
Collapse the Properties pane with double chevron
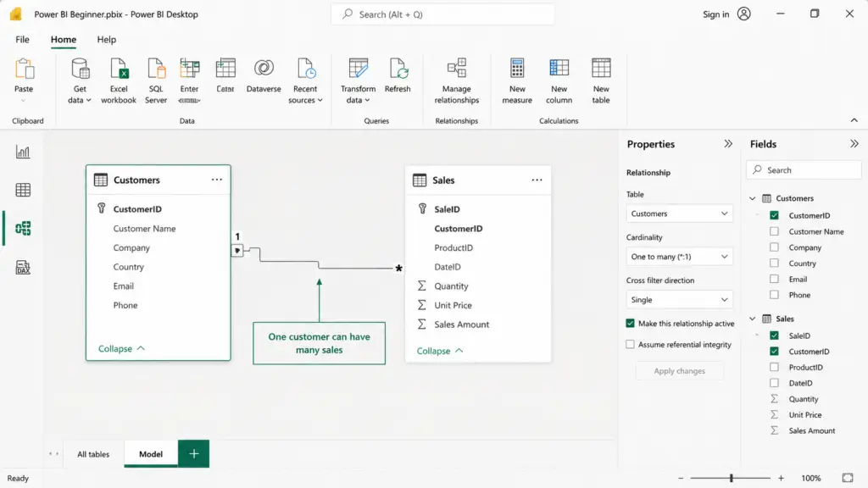point(728,144)
